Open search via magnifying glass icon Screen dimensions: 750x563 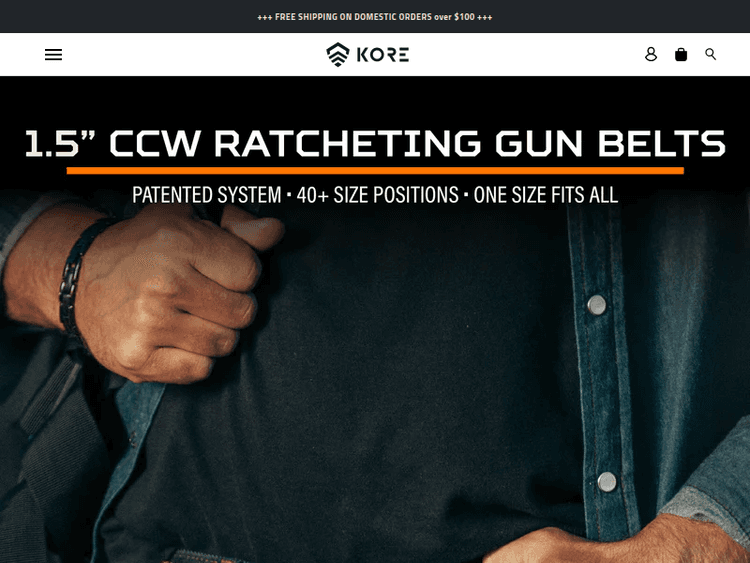pyautogui.click(x=710, y=54)
